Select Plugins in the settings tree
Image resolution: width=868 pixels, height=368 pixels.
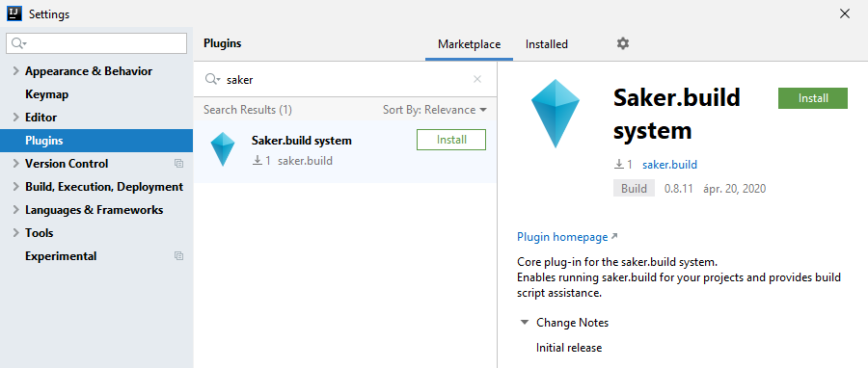coord(96,141)
